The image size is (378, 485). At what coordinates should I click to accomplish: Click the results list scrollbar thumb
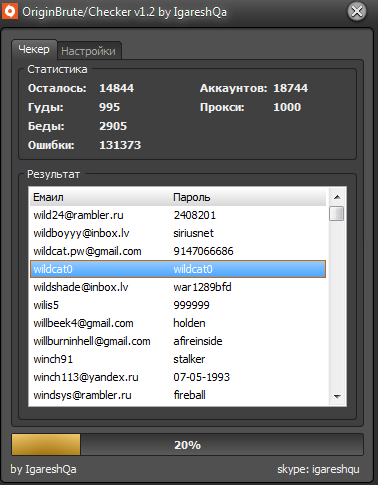coord(337,213)
